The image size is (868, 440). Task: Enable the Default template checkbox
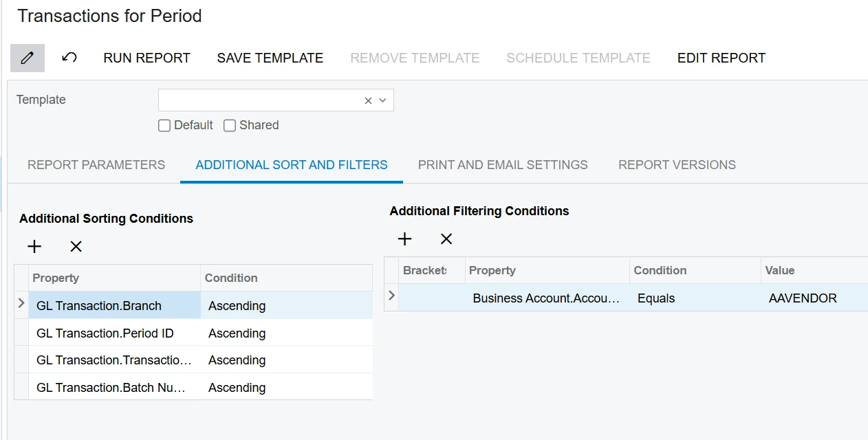tap(164, 125)
